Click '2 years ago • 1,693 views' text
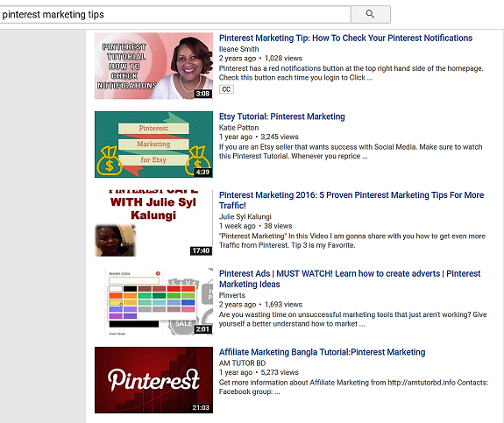 (260, 305)
